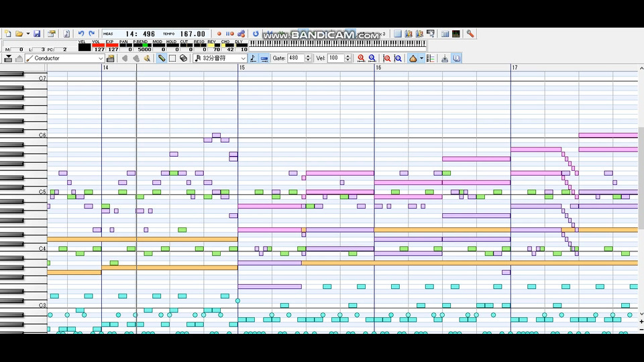Open the settings wrench icon
Image resolution: width=644 pixels, height=362 pixels.
[x=470, y=34]
